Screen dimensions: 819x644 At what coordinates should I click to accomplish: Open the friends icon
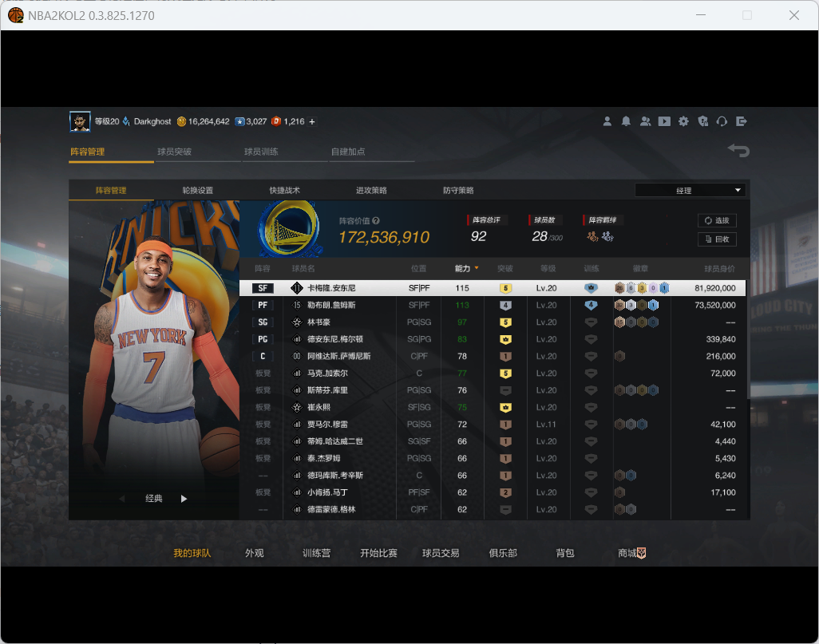point(645,121)
